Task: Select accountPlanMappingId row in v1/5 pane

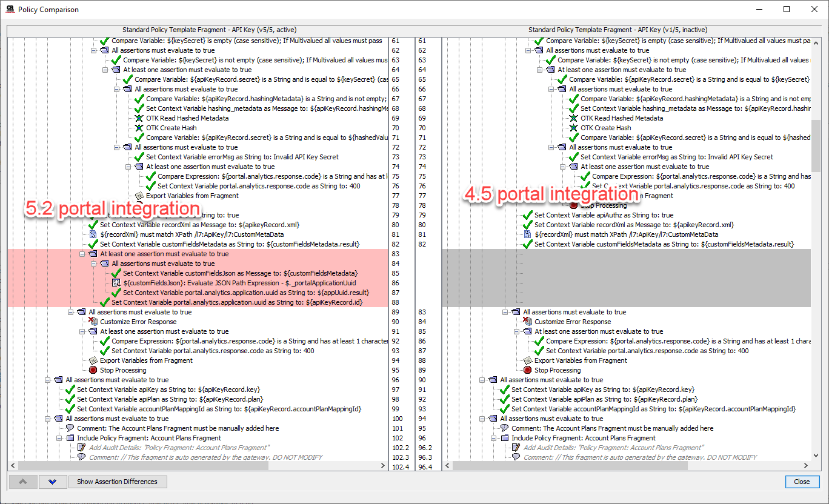Action: pos(653,409)
